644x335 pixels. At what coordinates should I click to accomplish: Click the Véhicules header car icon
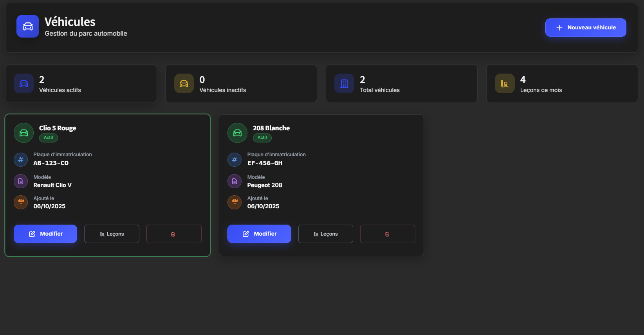[28, 26]
